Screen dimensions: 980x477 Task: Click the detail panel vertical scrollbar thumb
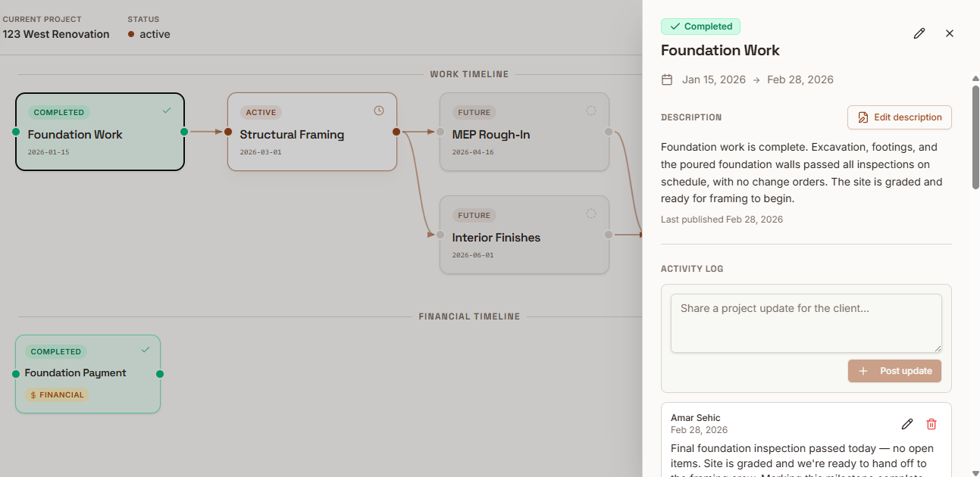[975, 136]
